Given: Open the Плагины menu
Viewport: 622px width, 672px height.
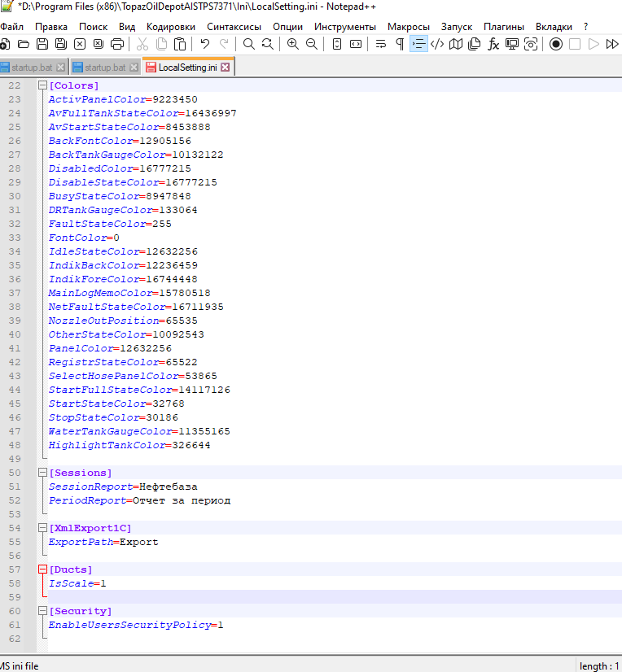Looking at the screenshot, I should 504,27.
